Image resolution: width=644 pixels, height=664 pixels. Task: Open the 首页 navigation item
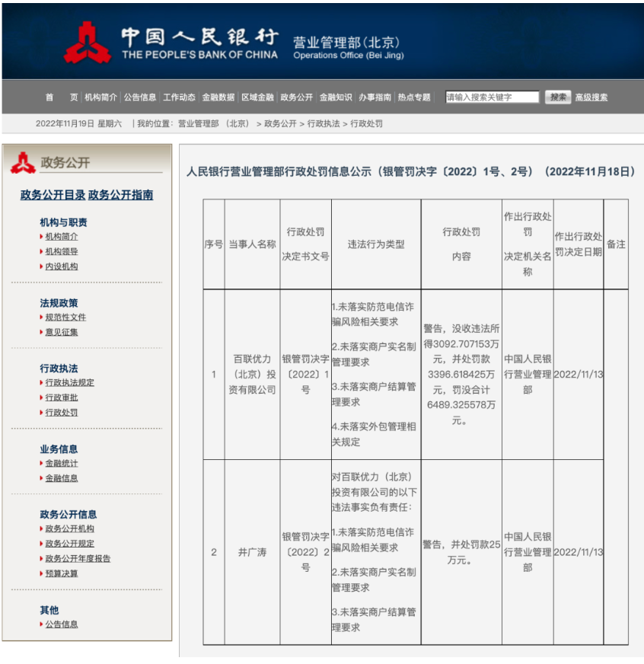[x=62, y=97]
